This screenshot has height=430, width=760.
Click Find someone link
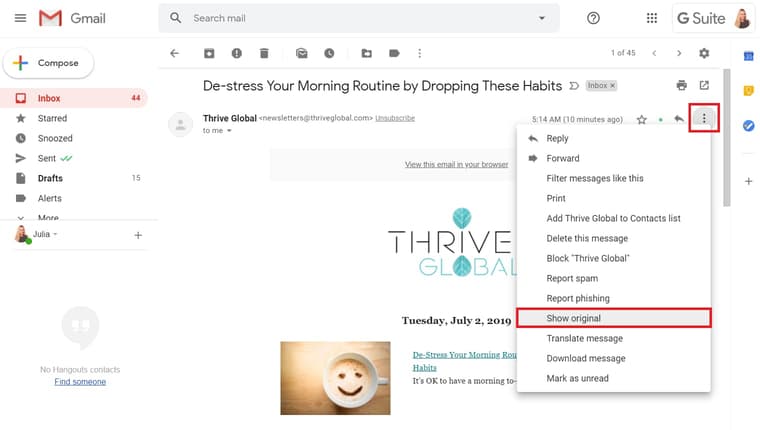(x=80, y=382)
